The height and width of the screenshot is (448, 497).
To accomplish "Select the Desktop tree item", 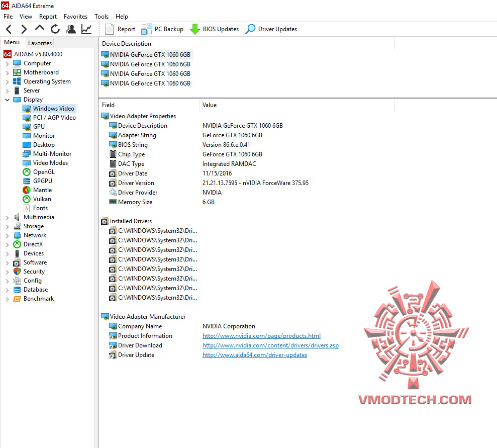I will point(44,145).
